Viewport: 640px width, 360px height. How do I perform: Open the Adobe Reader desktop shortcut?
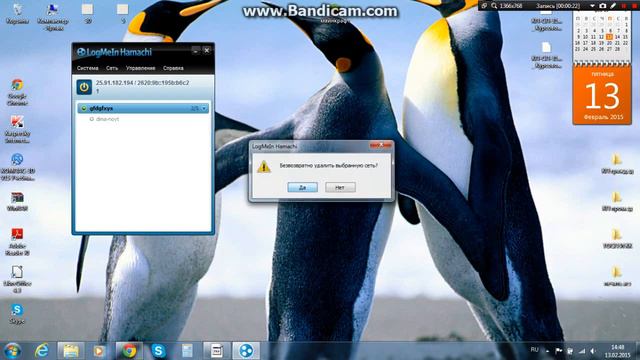pyautogui.click(x=17, y=242)
